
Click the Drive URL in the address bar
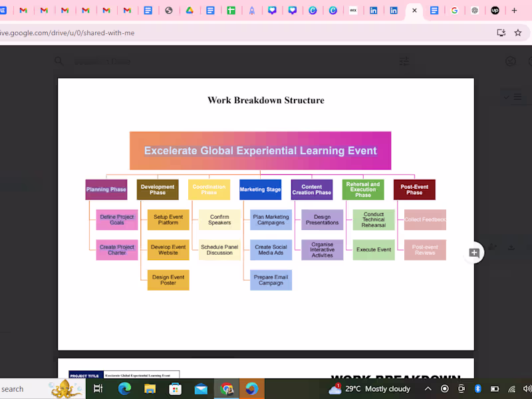(67, 33)
